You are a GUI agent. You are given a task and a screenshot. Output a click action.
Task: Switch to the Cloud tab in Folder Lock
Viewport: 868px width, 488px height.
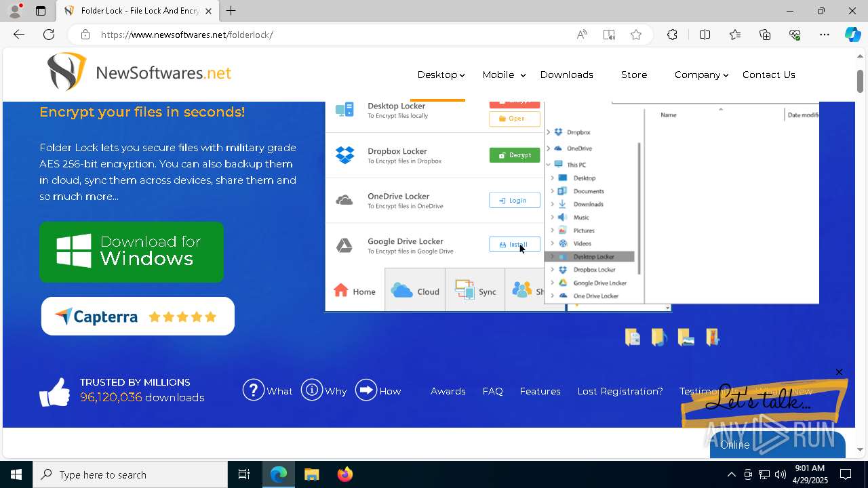pos(415,291)
